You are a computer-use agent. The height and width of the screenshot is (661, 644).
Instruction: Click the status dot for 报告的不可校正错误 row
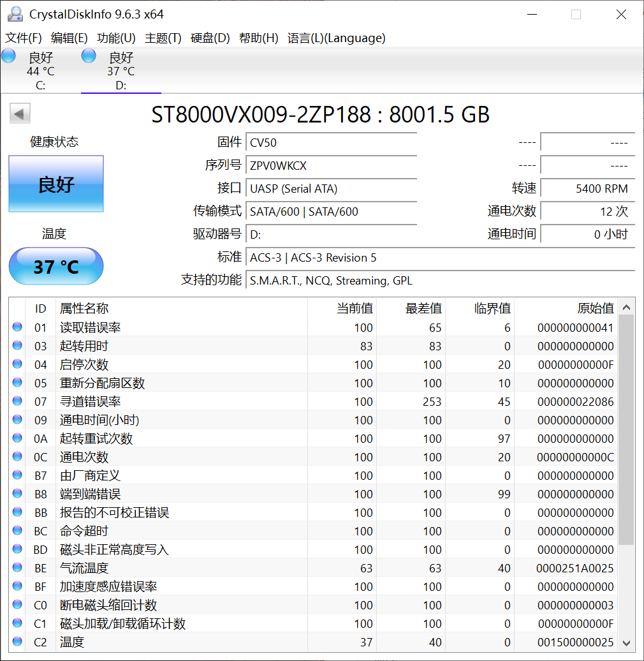tap(17, 512)
